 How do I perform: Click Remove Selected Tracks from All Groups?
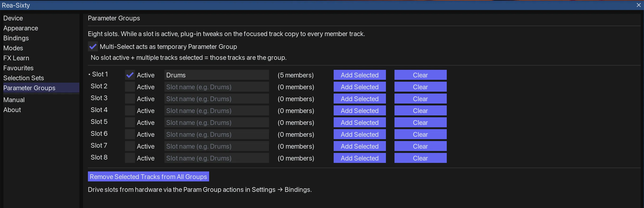[148, 176]
